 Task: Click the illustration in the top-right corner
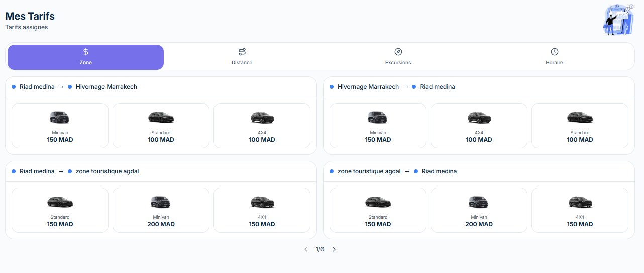coord(619,20)
